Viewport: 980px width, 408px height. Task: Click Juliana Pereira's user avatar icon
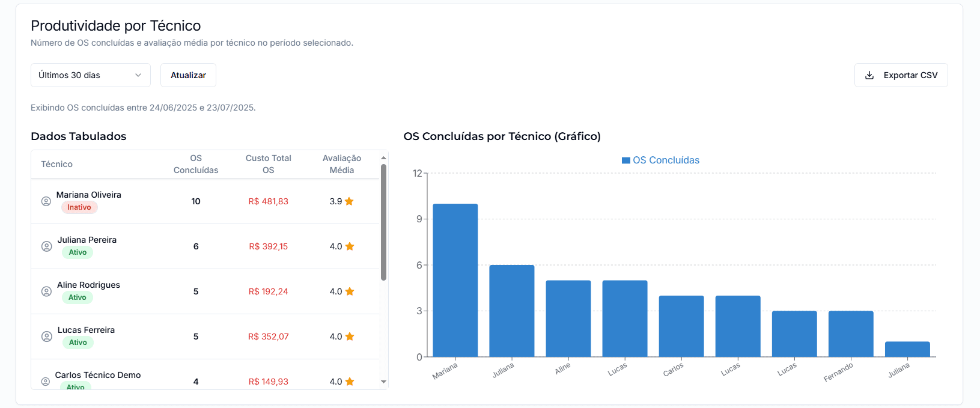tap(46, 246)
